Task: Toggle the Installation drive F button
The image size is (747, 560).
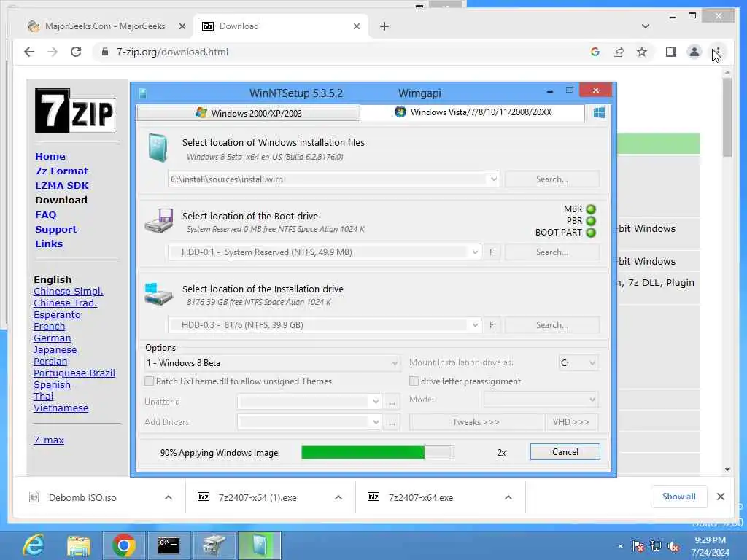Action: click(x=492, y=324)
